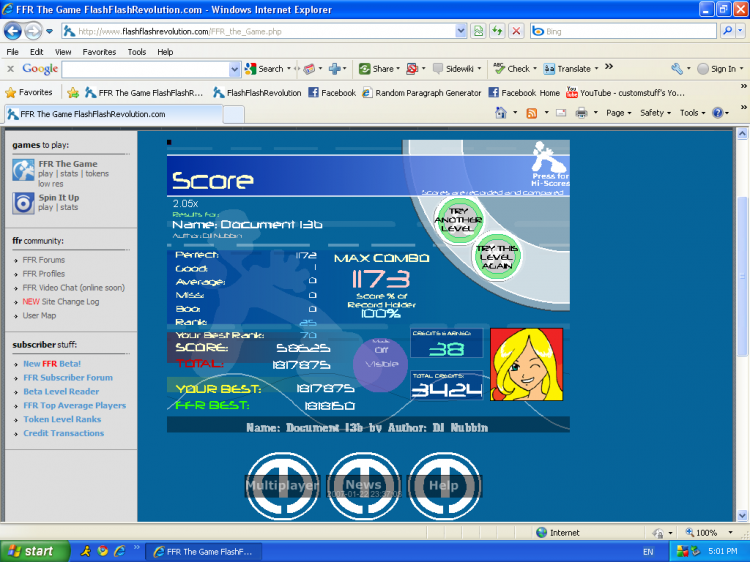The height and width of the screenshot is (562, 750).
Task: Click the Facebook bookmark in Favorites bar
Action: click(332, 93)
